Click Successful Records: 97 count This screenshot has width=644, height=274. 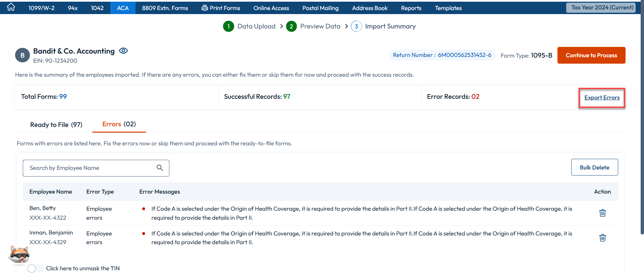(257, 96)
